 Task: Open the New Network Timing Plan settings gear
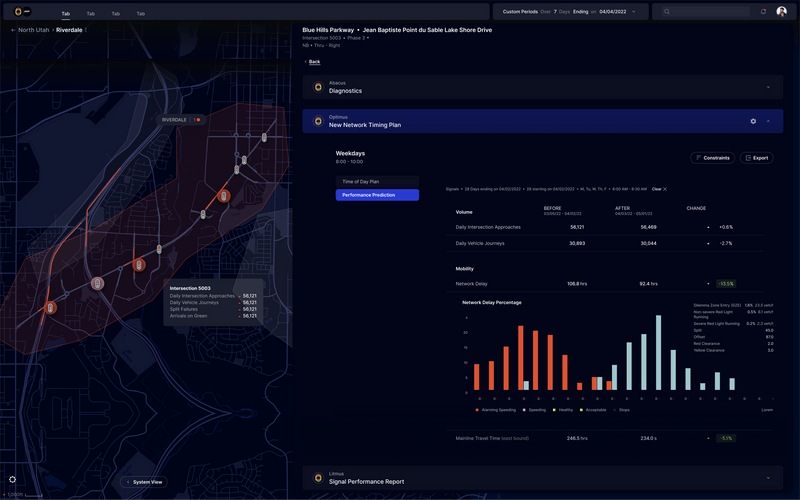coord(753,121)
